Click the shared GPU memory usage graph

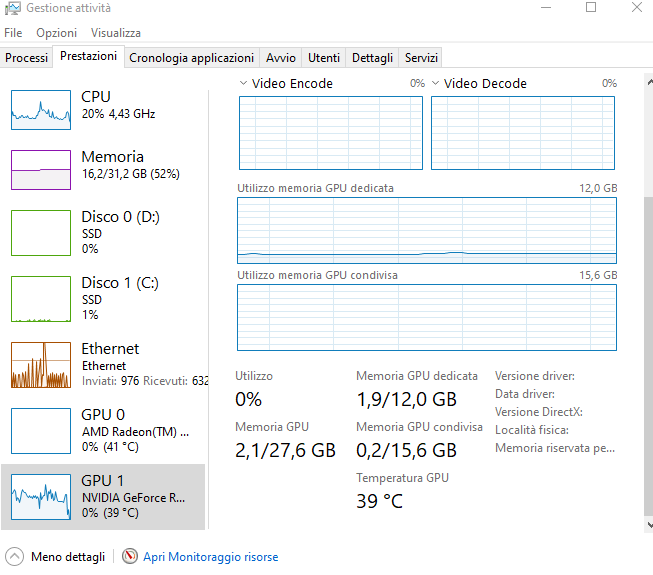coord(427,317)
